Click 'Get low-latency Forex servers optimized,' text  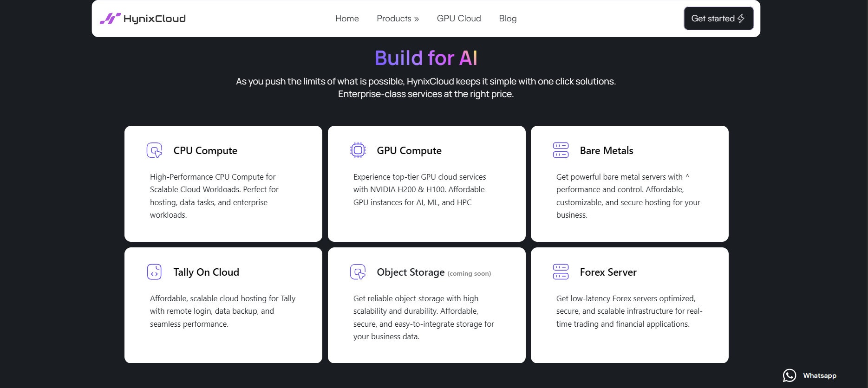(626, 298)
